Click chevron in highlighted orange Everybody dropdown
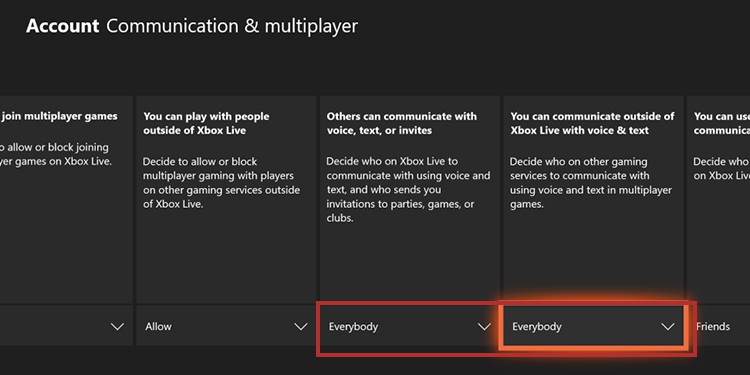Image resolution: width=750 pixels, height=375 pixels. 667,327
